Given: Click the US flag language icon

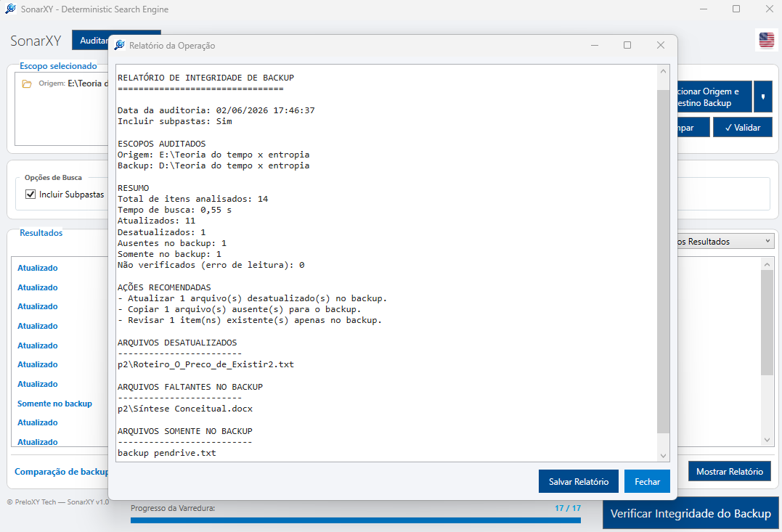Looking at the screenshot, I should tap(767, 40).
